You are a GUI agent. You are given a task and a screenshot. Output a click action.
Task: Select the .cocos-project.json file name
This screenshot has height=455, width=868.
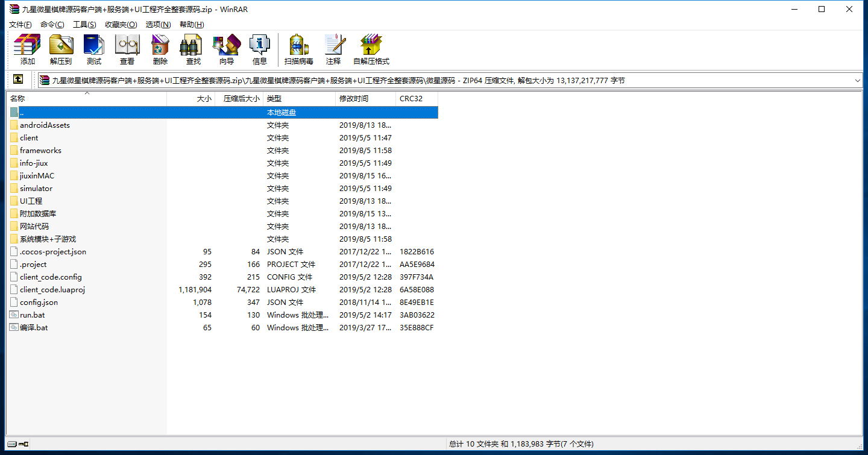click(x=53, y=252)
